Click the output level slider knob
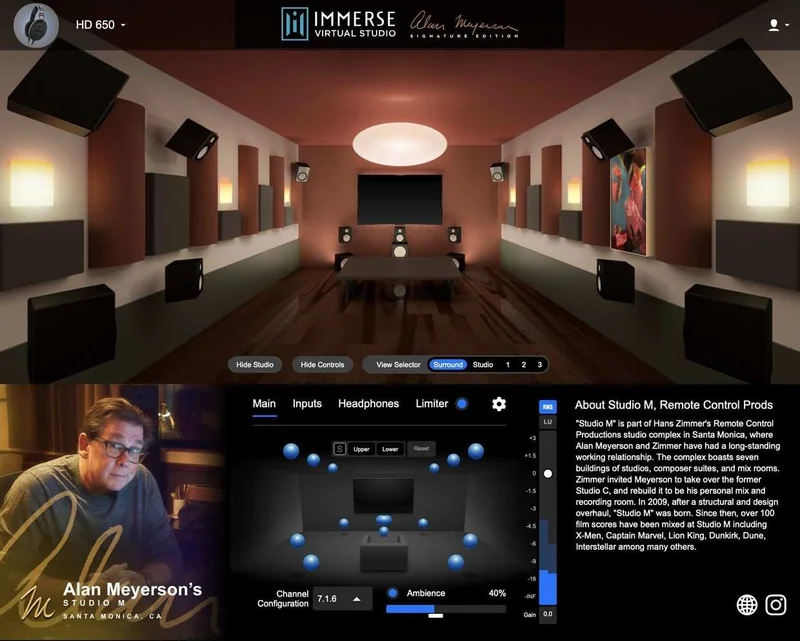Screen dimensions: 800x641 tap(548, 474)
